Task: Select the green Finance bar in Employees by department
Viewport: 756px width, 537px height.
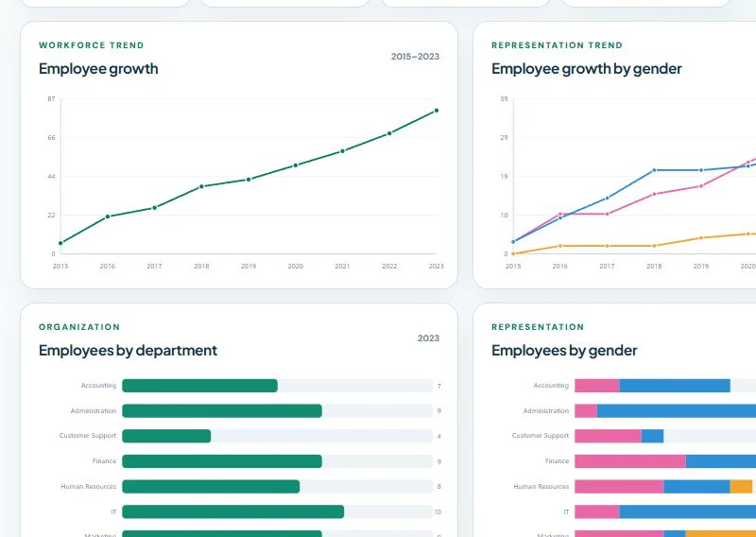Action: coord(222,461)
